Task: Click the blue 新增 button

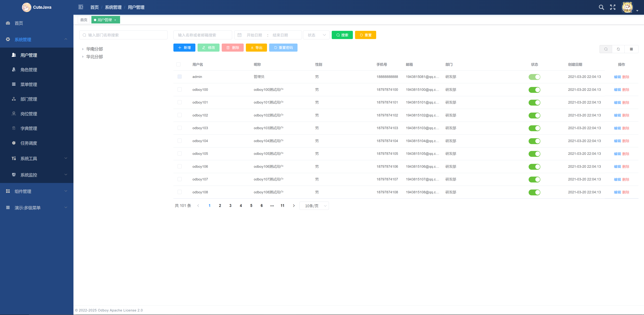Action: coord(184,48)
